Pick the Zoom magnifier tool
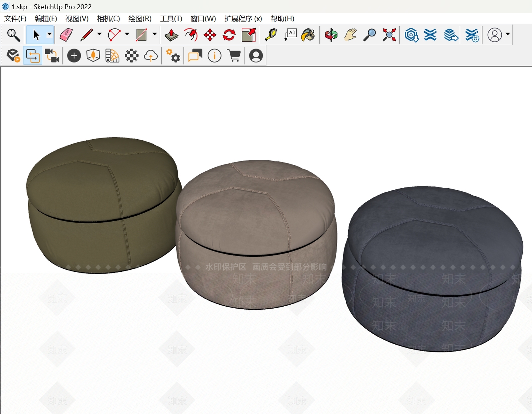532x414 pixels. pyautogui.click(x=369, y=35)
